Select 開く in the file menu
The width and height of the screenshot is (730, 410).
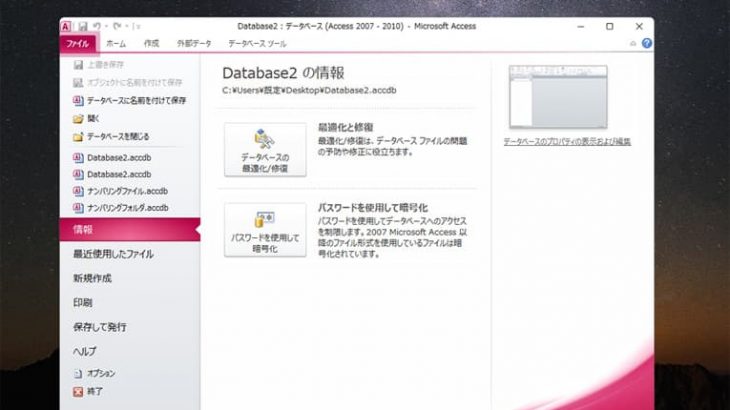pyautogui.click(x=93, y=119)
